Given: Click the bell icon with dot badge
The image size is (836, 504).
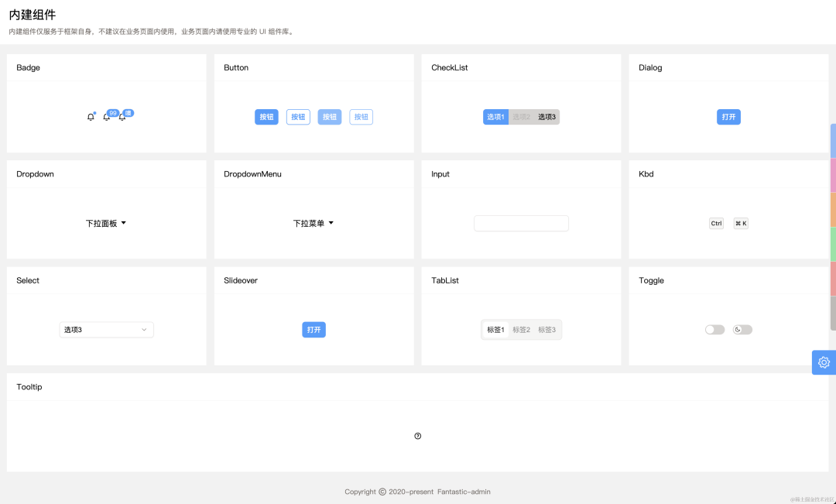Looking at the screenshot, I should click(91, 117).
